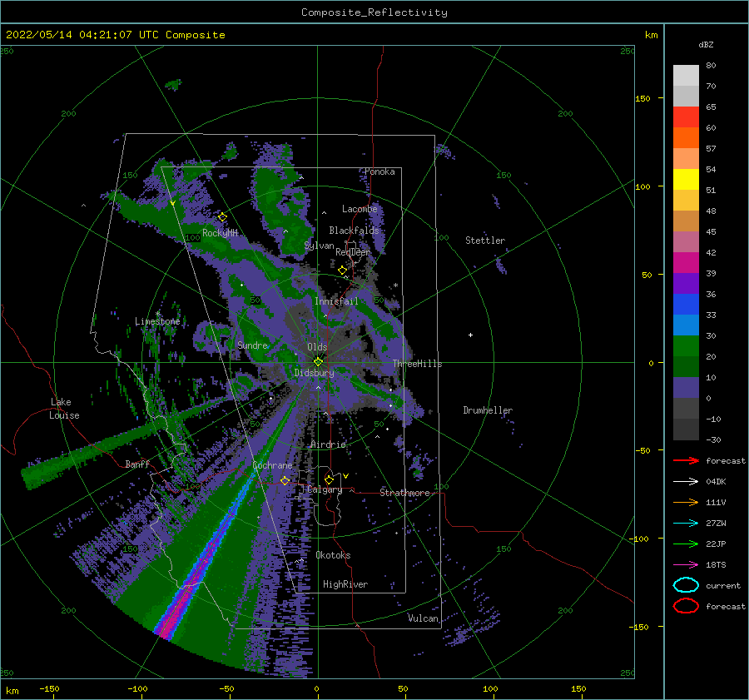Pick the dark green 10-20 dBZ swatch

click(686, 366)
